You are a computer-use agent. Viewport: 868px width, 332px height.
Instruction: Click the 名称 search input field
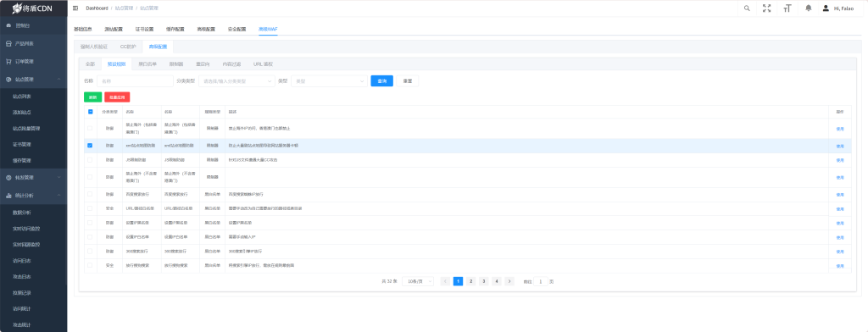coord(135,80)
